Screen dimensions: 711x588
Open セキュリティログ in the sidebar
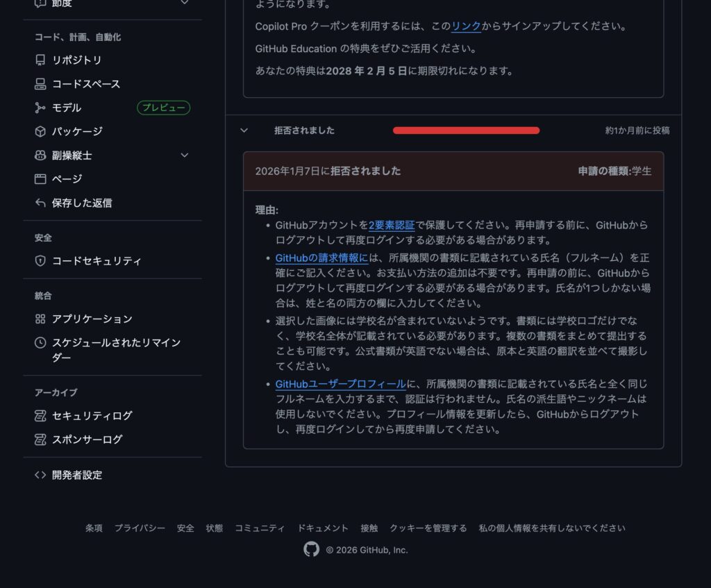[92, 416]
